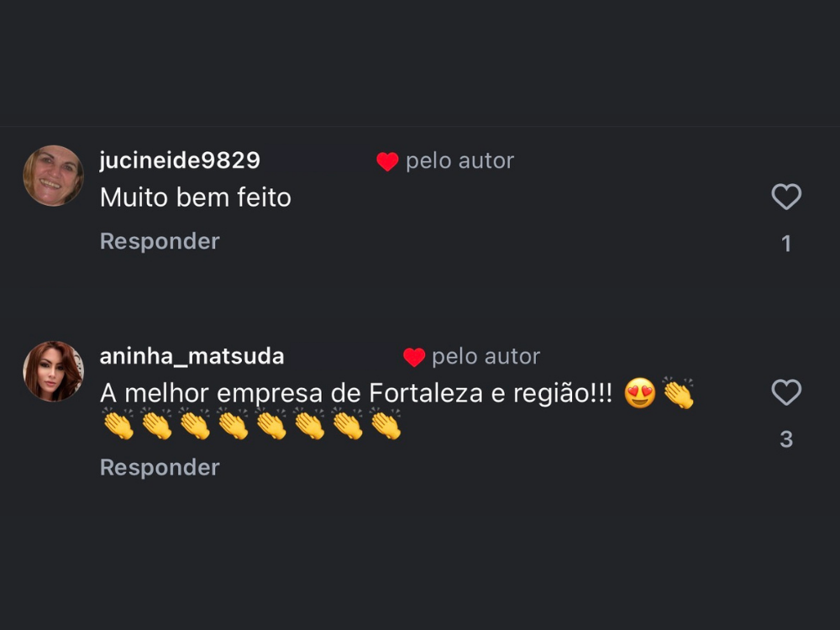The image size is (840, 630).
Task: Open the jucineide9829 username link
Action: (180, 160)
